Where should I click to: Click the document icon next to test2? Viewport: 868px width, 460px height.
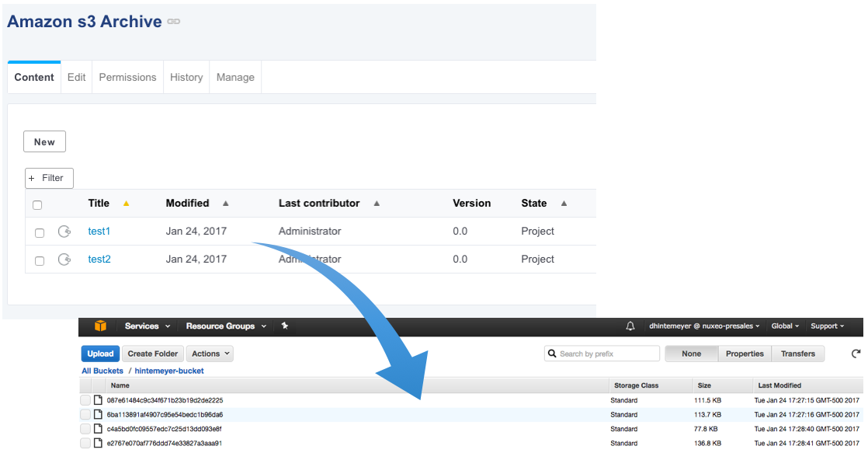[64, 259]
